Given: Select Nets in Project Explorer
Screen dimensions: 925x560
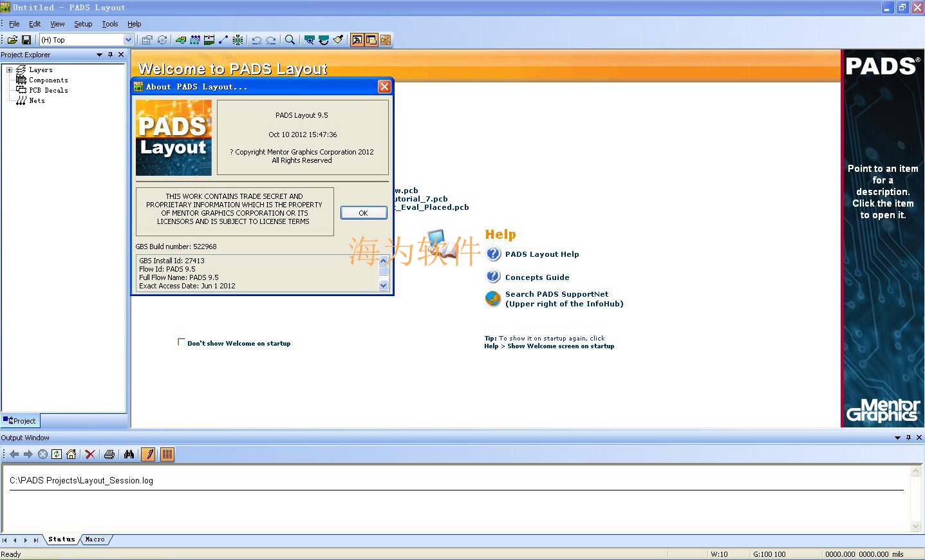Looking at the screenshot, I should pyautogui.click(x=37, y=100).
